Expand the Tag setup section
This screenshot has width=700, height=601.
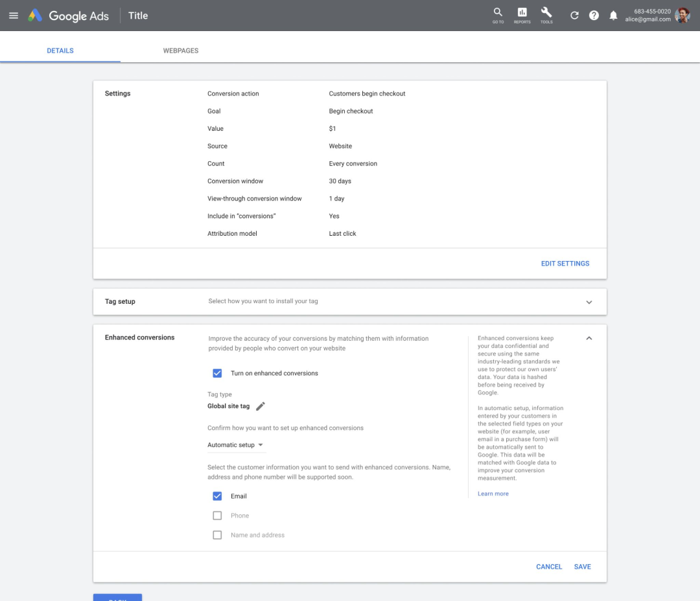pos(589,302)
